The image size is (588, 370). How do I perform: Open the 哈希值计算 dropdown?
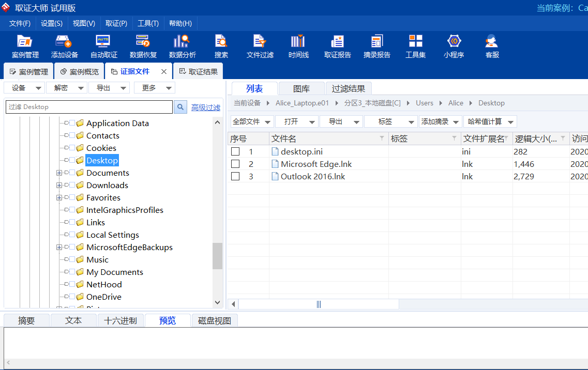tap(490, 121)
